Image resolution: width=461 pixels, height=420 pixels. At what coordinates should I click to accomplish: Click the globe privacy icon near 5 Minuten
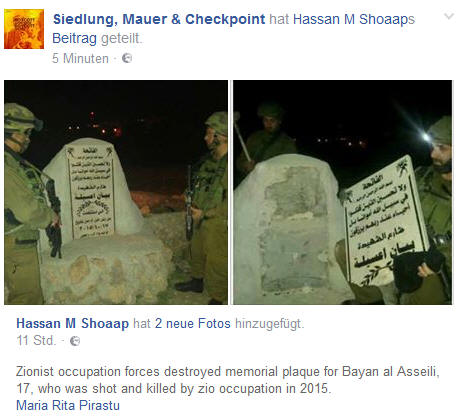127,58
